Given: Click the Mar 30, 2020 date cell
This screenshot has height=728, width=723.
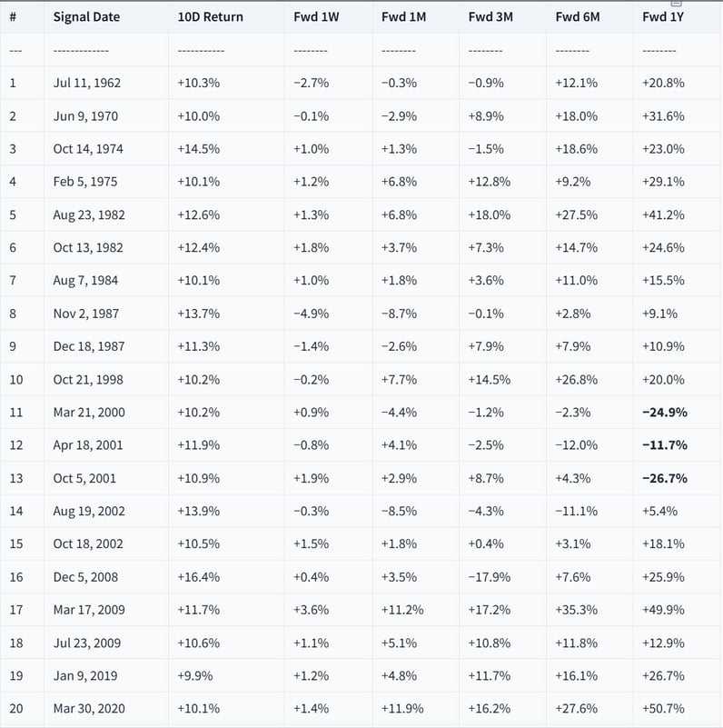Looking at the screenshot, I should [89, 709].
